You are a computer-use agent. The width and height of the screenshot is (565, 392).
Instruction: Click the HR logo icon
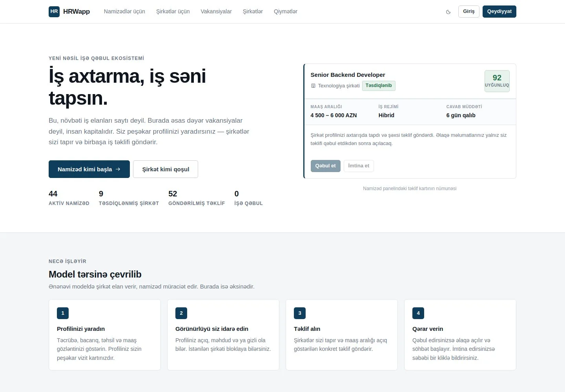[x=54, y=11]
